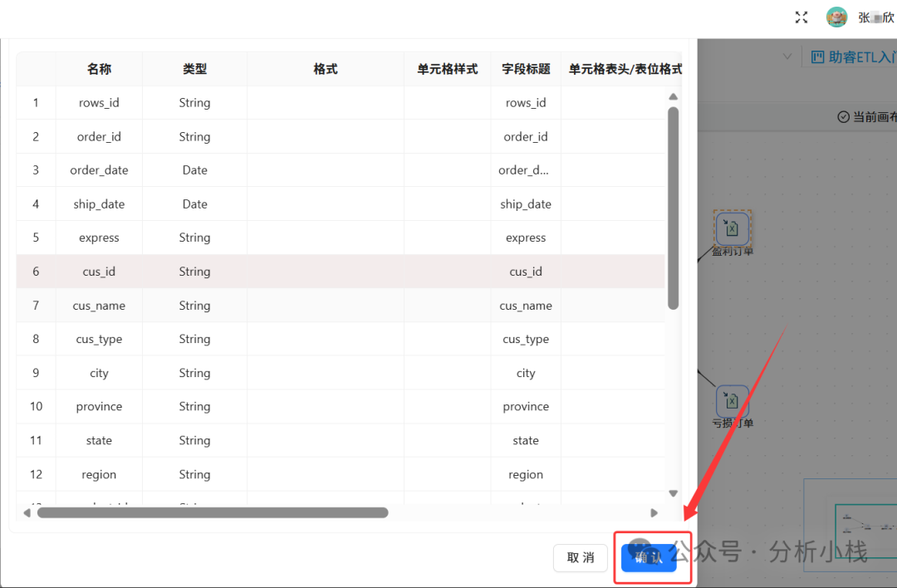Select the city name cell

99,373
